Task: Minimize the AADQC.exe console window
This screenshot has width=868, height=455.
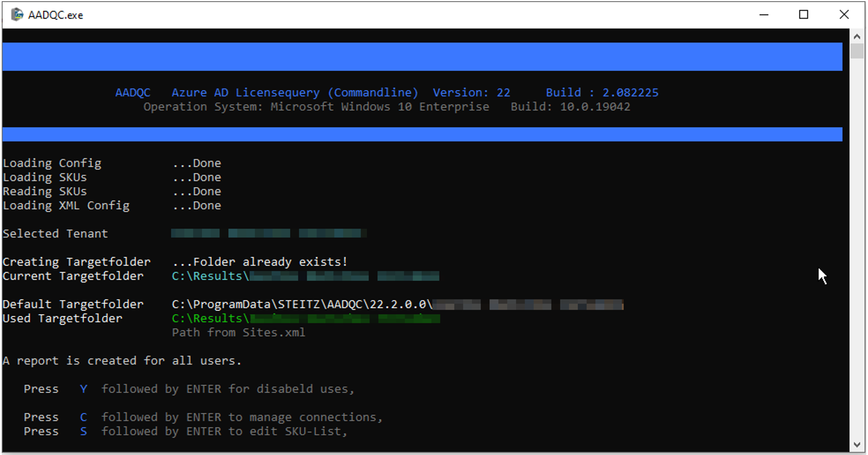Action: point(764,14)
